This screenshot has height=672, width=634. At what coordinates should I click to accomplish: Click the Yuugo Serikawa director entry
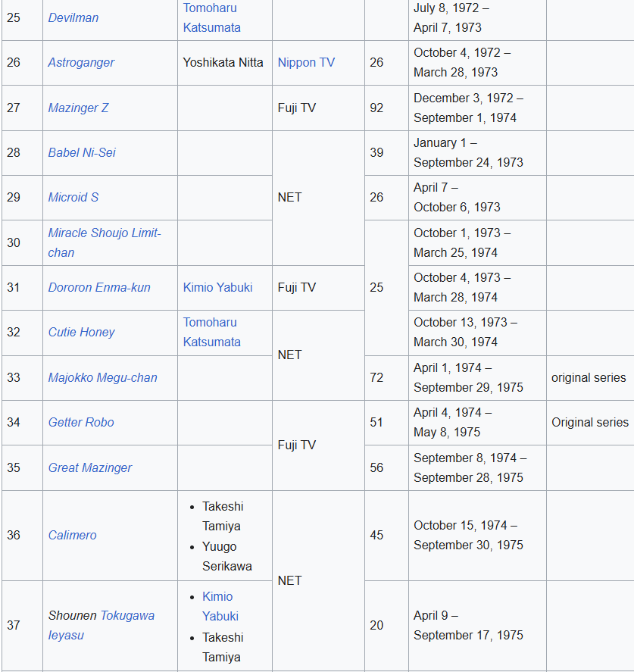pos(226,557)
